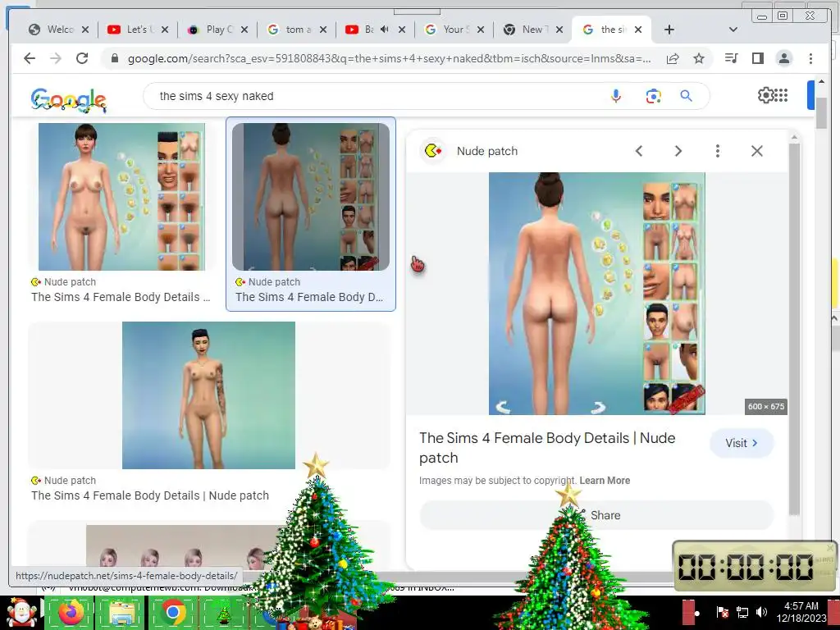Click the address bar URL

[x=390, y=58]
